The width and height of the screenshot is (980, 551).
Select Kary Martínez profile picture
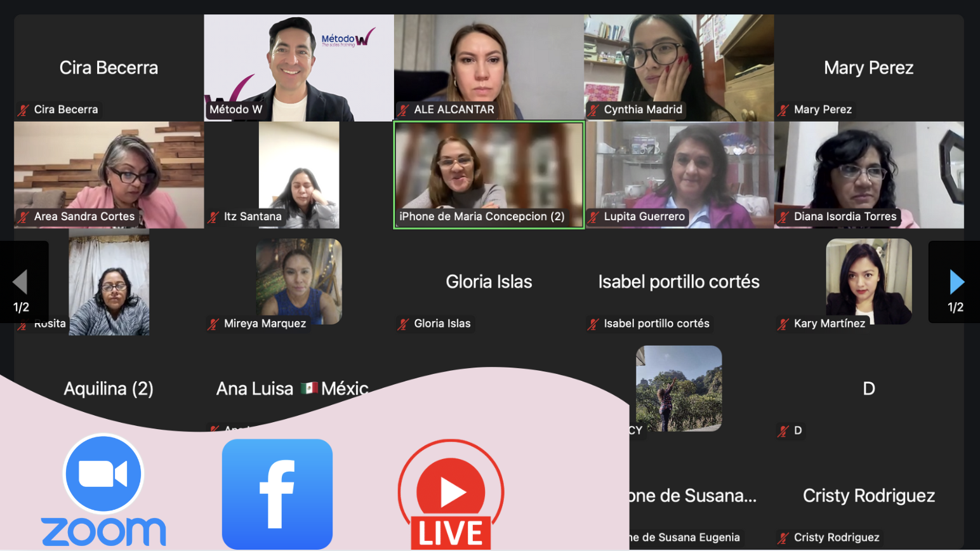click(869, 281)
